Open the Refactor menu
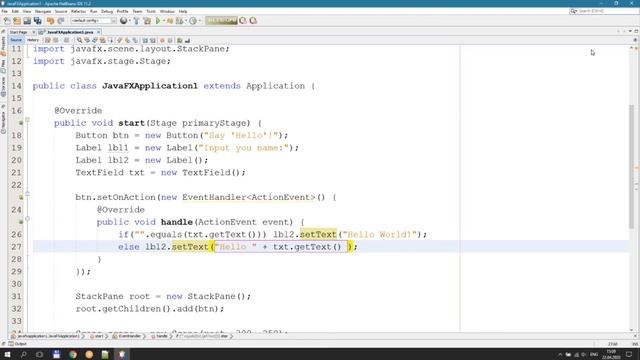 78,11
